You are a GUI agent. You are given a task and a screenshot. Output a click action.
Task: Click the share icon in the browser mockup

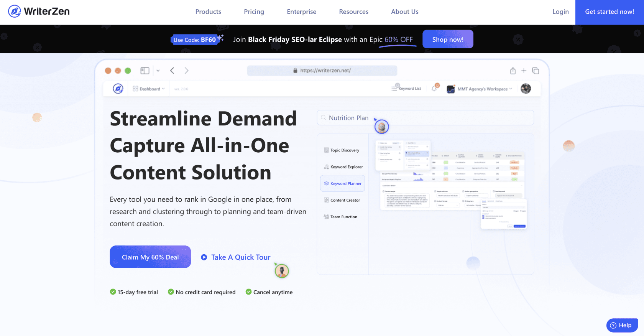point(513,71)
